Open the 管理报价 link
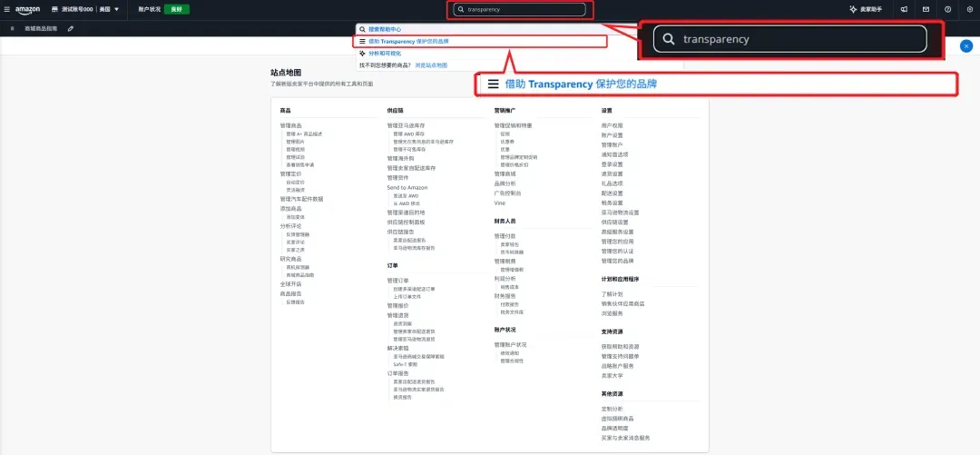 [398, 306]
